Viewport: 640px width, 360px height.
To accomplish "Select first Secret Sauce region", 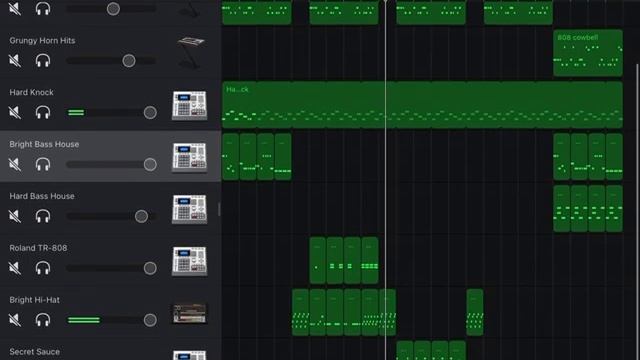I will pos(404,351).
